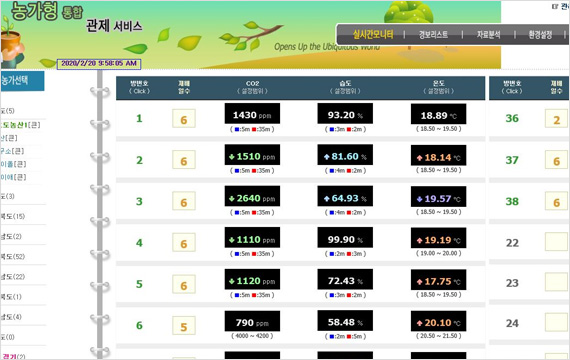The image size is (570, 360).
Task: Open the 실시간모니터 tab
Action: pos(373,35)
